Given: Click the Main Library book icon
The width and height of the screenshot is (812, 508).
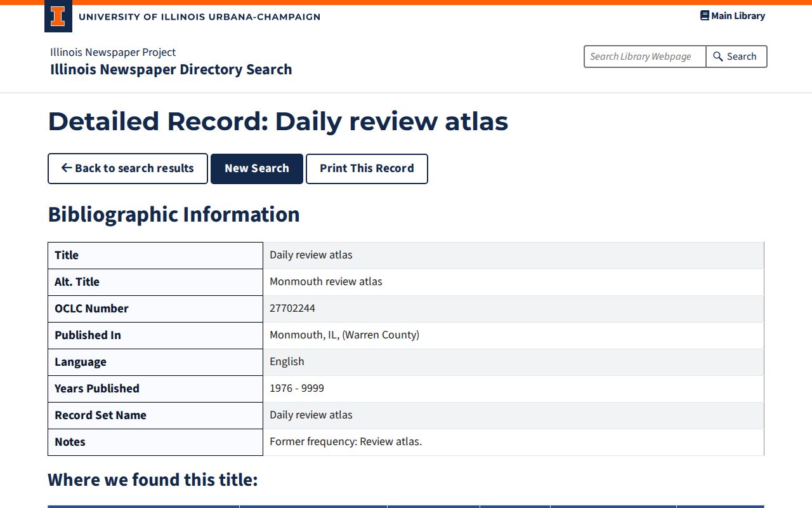Looking at the screenshot, I should pyautogui.click(x=704, y=16).
